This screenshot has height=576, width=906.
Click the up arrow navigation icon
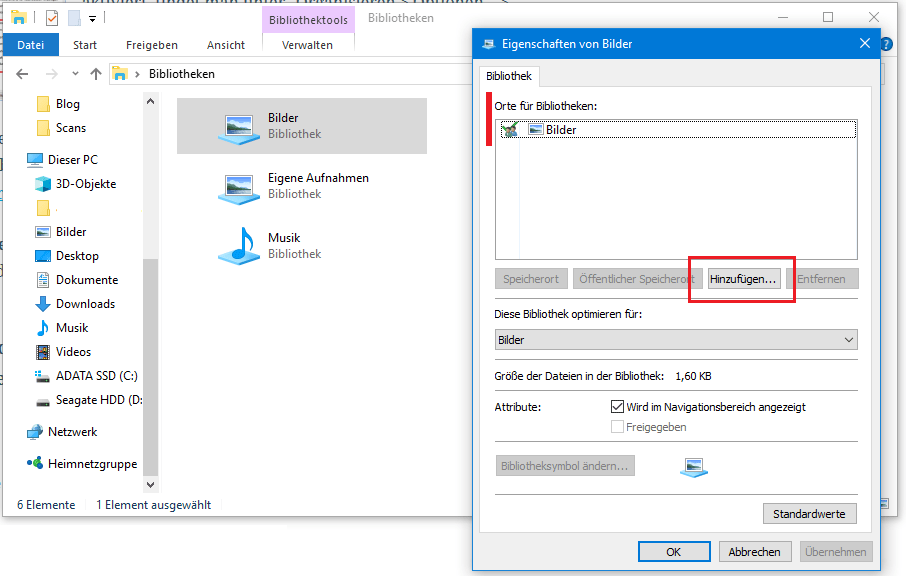[x=96, y=74]
